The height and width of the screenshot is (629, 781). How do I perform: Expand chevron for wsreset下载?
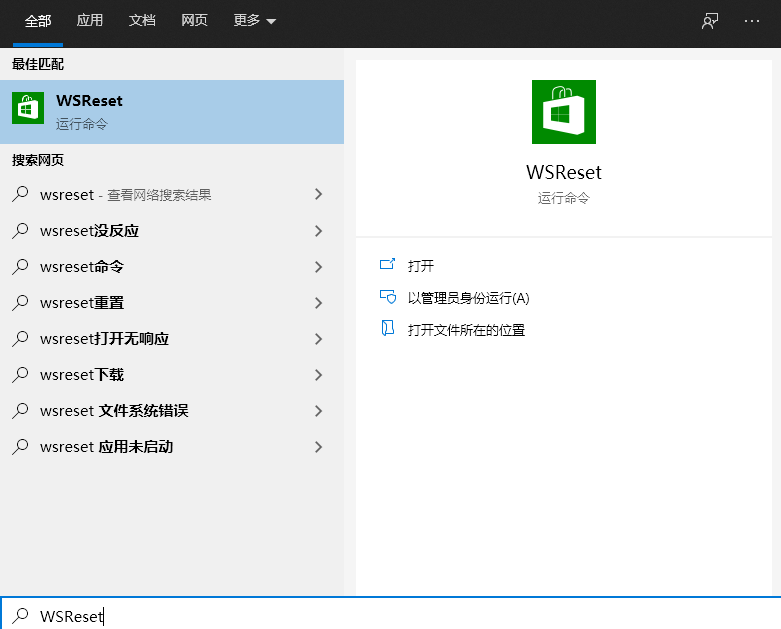(319, 375)
